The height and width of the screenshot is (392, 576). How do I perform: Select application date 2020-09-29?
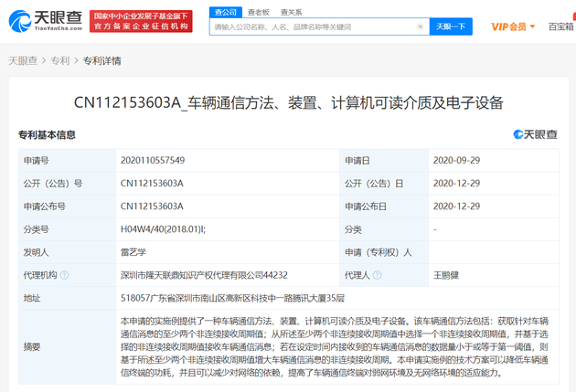456,161
